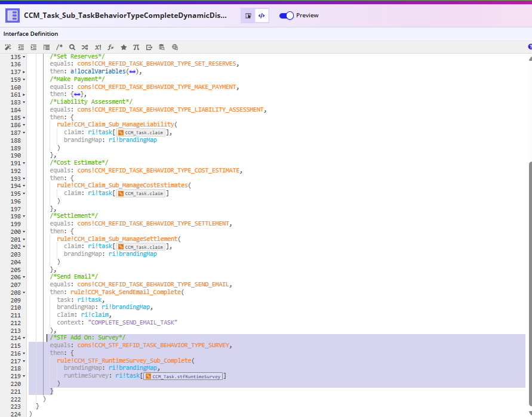Viewport: 532px width, 417px height.
Task: Expand the collapsed braces on line 161
Action: coord(77,94)
